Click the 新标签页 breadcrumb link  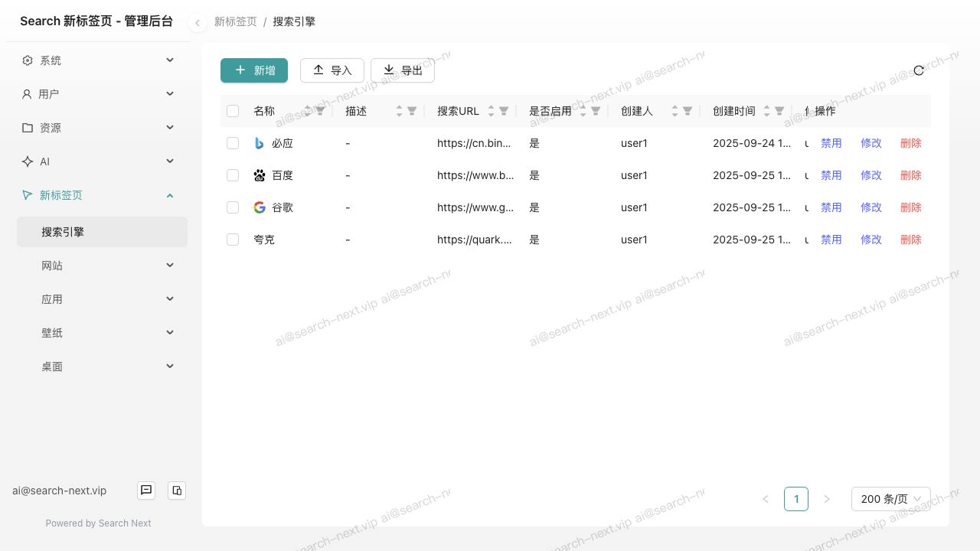pos(236,22)
